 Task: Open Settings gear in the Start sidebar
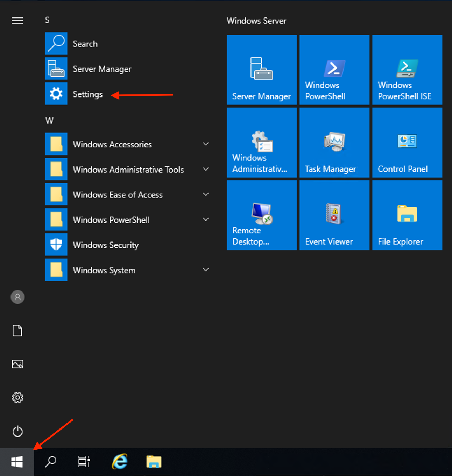[x=17, y=397]
